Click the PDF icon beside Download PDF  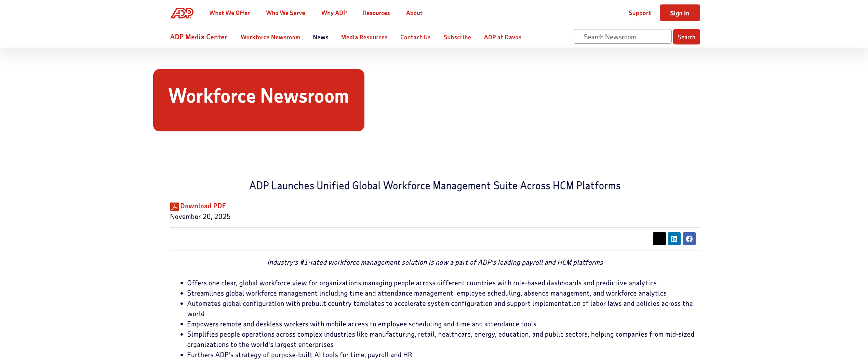174,207
